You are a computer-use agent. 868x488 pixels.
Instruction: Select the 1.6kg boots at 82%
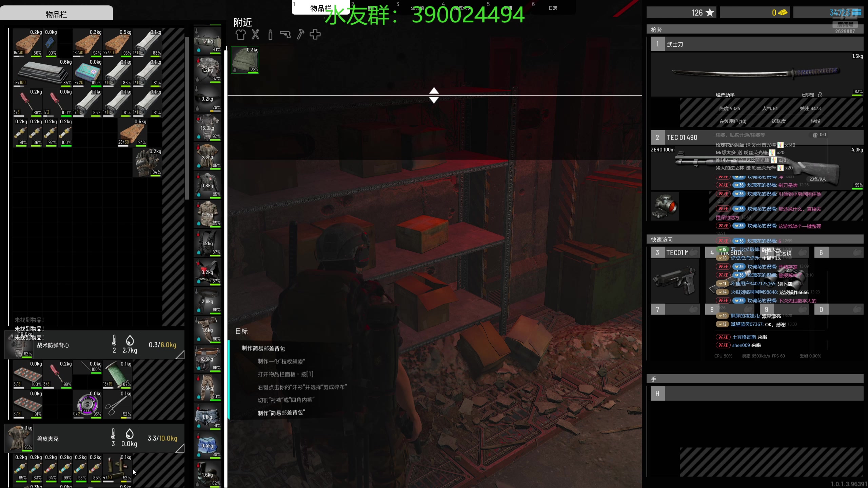tap(208, 474)
